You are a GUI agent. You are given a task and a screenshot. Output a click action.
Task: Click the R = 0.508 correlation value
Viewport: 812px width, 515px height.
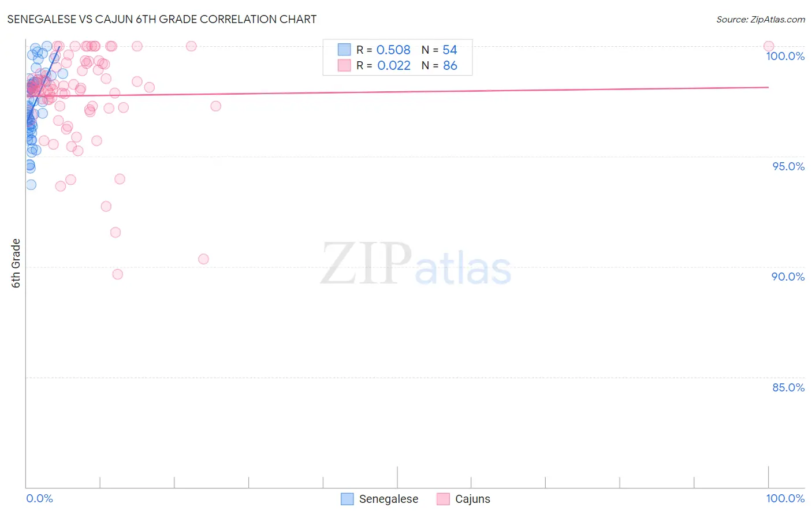(383, 50)
